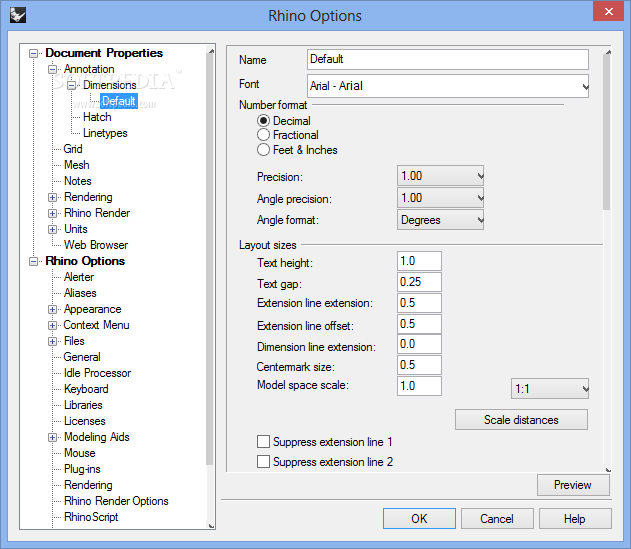This screenshot has width=631, height=549.
Task: Click the OK button
Action: [x=419, y=518]
